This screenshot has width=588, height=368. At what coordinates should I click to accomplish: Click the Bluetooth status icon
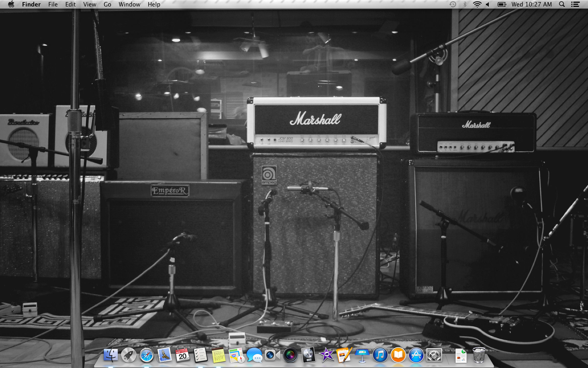465,4
